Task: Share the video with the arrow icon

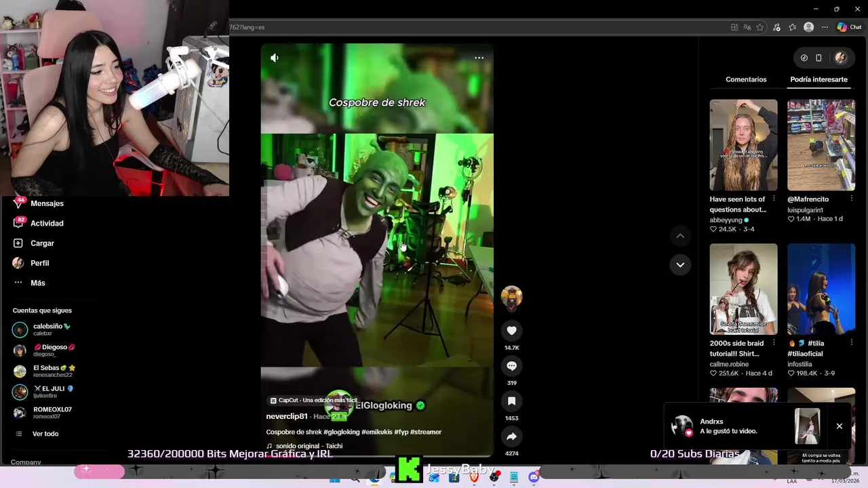Action: pyautogui.click(x=511, y=436)
